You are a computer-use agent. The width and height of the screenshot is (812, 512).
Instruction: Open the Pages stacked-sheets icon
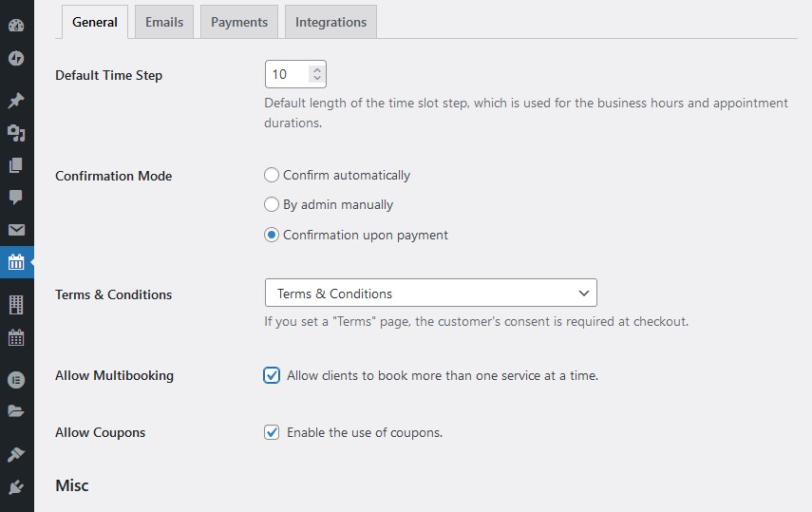(16, 165)
